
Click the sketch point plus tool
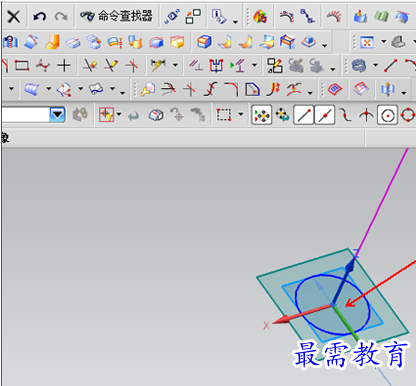pos(64,65)
